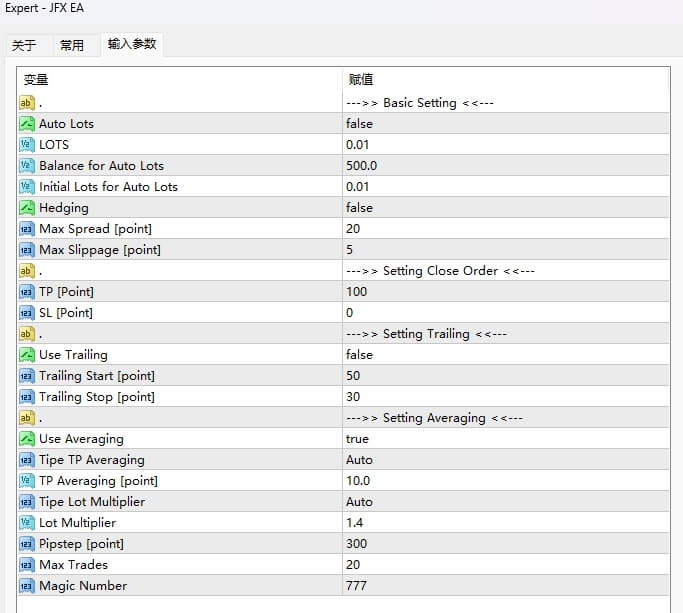Viewport: 683px width, 613px height.
Task: Click the Max Slippage value 5
Action: [349, 250]
